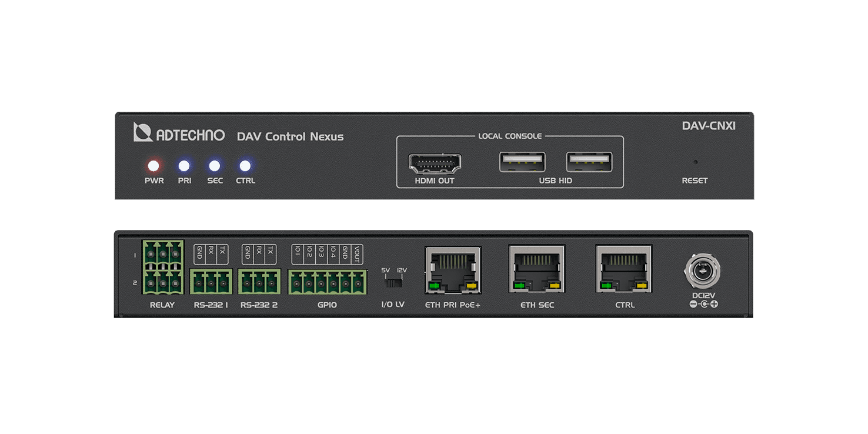This screenshot has width=868, height=434.
Task: Click the CTRL status LED
Action: [245, 166]
